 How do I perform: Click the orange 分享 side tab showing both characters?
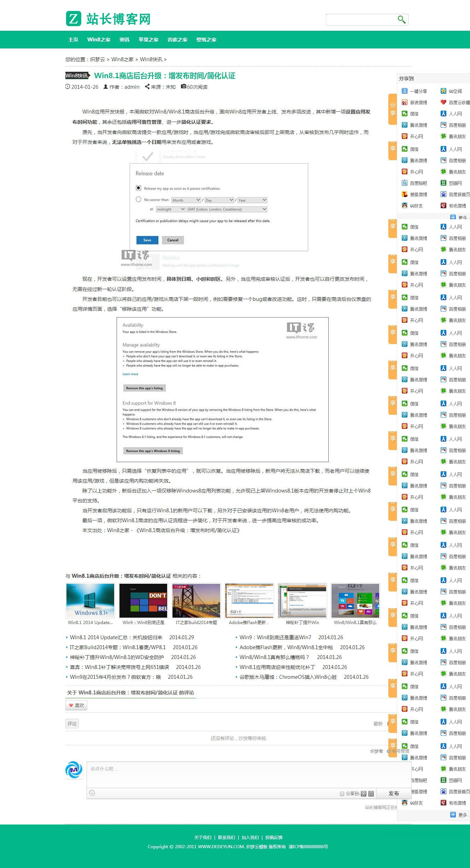(x=393, y=109)
